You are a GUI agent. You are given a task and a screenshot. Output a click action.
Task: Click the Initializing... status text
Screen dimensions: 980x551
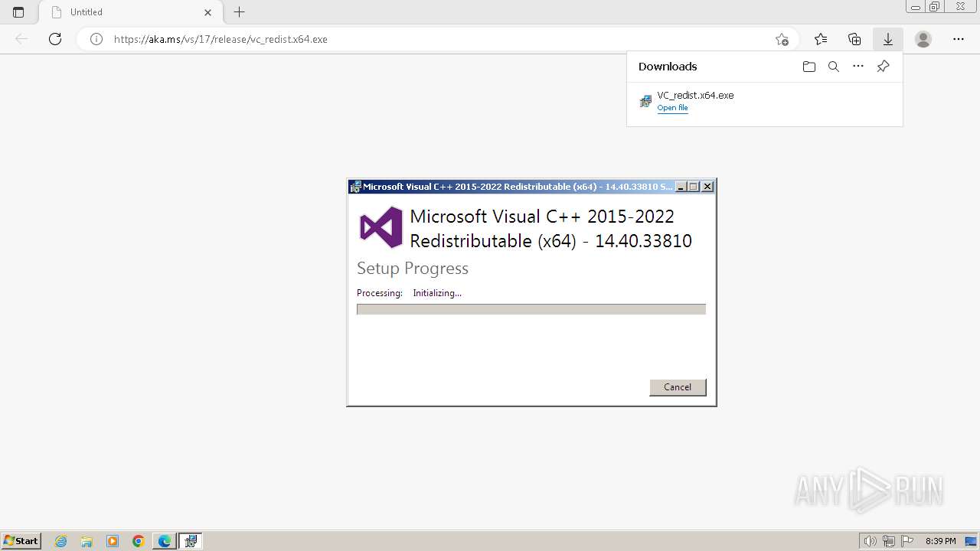coord(437,293)
